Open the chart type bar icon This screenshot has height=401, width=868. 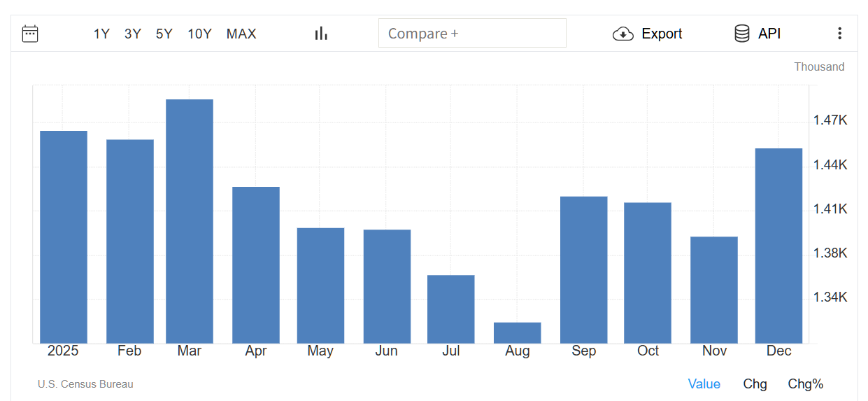(x=321, y=34)
